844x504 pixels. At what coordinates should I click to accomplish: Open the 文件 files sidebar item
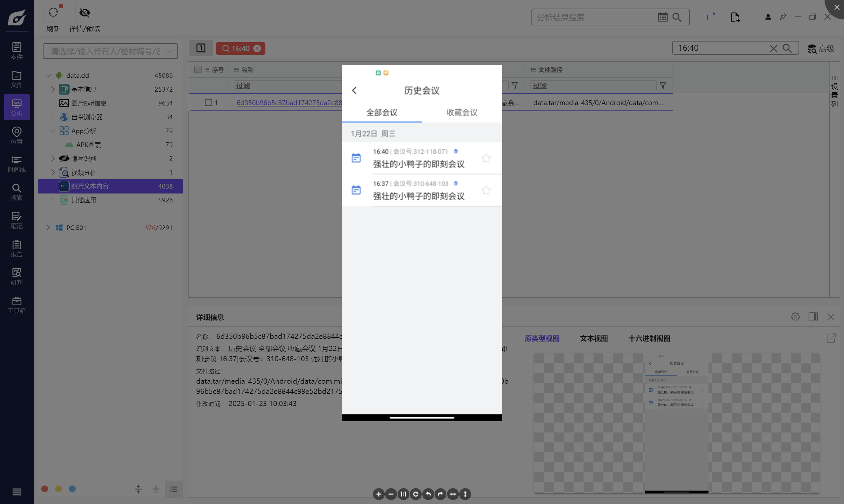point(16,79)
